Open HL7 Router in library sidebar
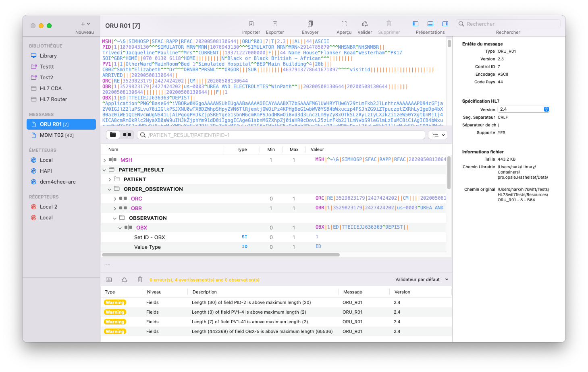 (53, 99)
